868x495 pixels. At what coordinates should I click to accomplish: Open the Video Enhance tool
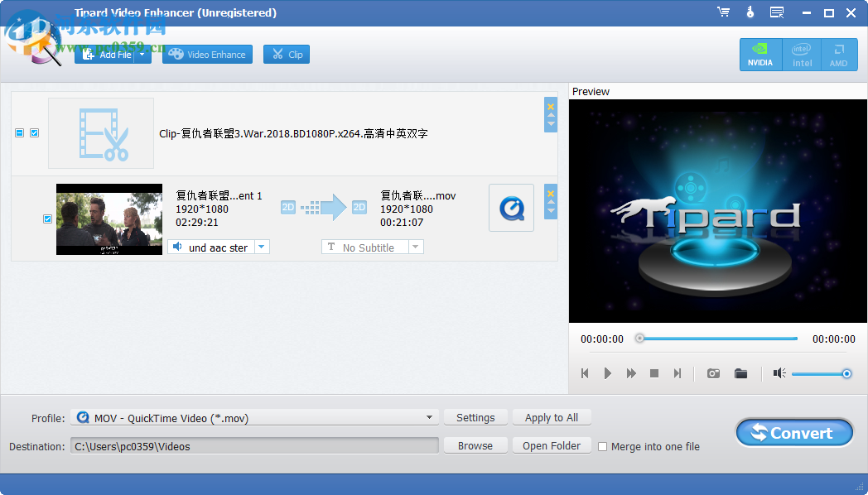tap(207, 54)
